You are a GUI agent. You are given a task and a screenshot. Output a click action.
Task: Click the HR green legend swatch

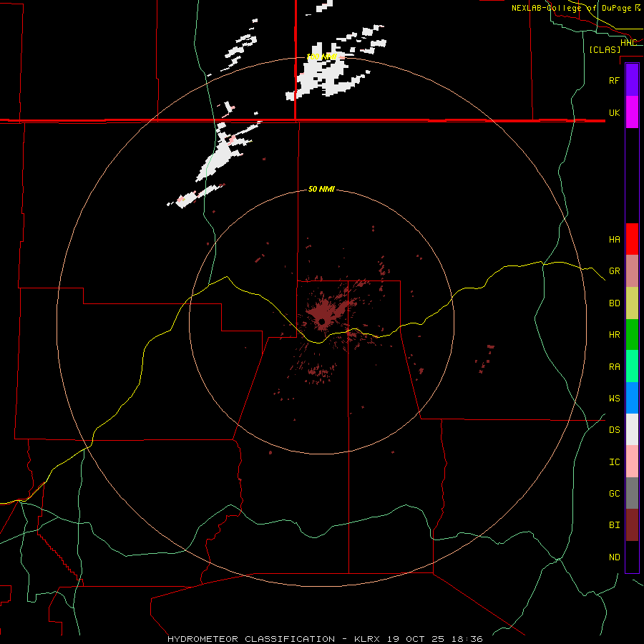(x=632, y=335)
